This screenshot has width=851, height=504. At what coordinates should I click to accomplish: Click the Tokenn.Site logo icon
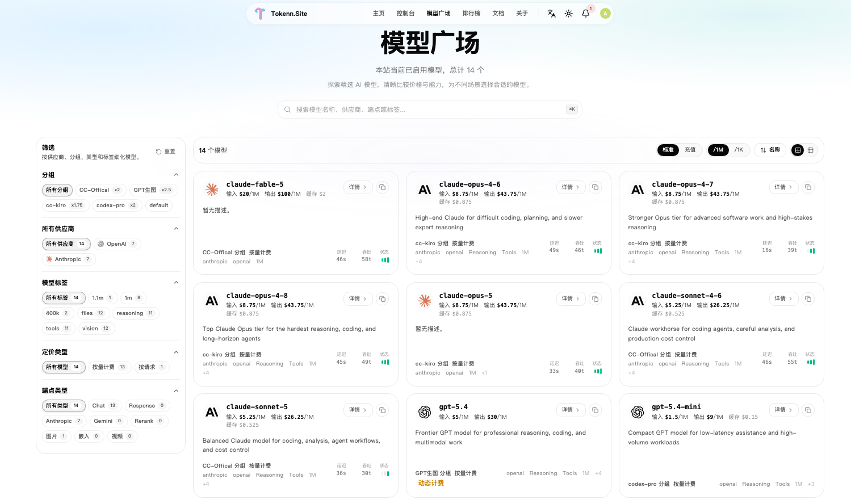coord(259,14)
